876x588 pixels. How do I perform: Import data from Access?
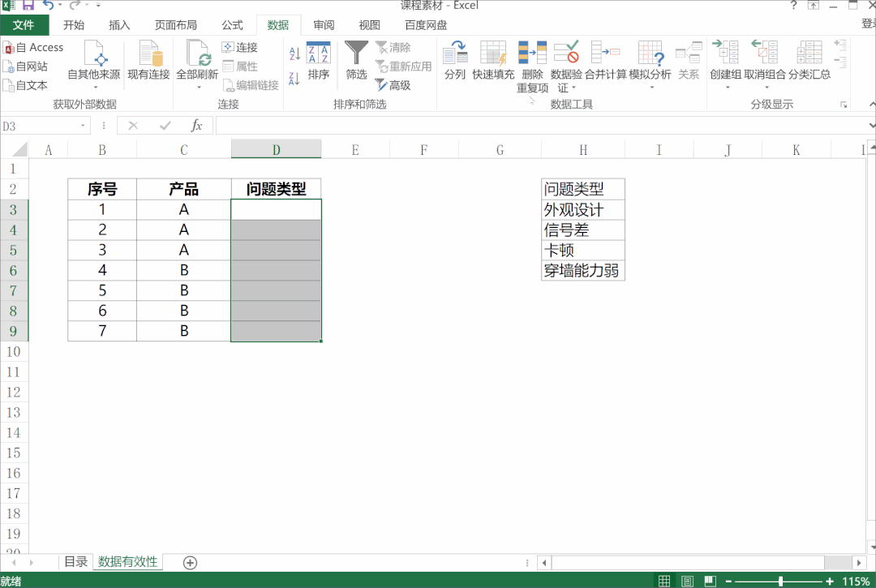(x=33, y=48)
